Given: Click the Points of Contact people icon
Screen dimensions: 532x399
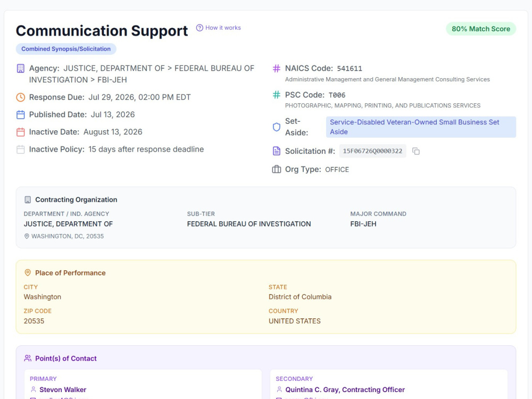Looking at the screenshot, I should 28,358.
